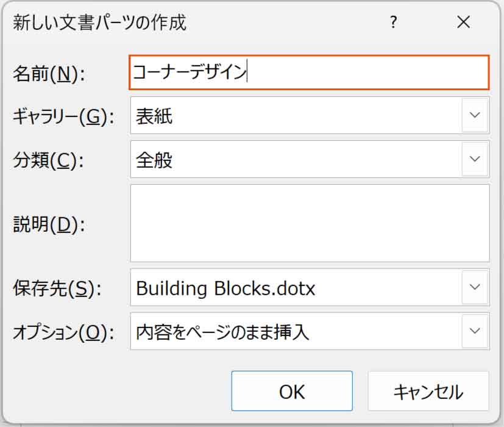Close the 新しい文書パーツの作成 dialog
504x427 pixels.
pos(463,23)
